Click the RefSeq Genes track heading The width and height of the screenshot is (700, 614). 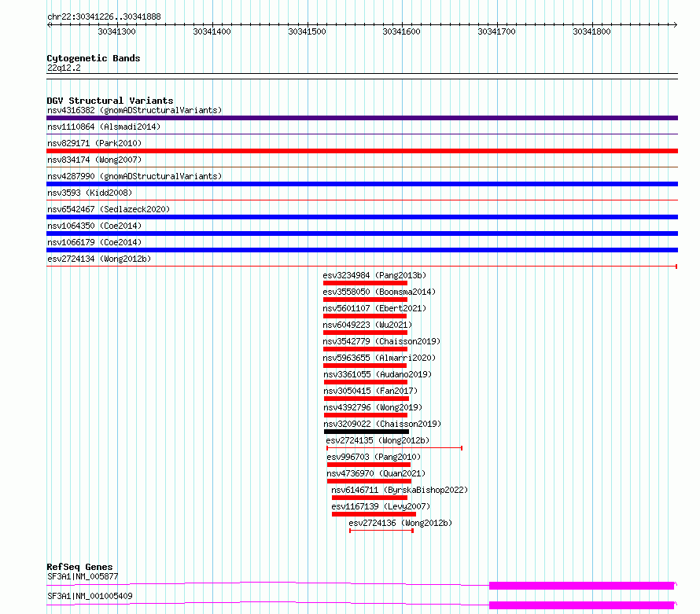pos(80,567)
